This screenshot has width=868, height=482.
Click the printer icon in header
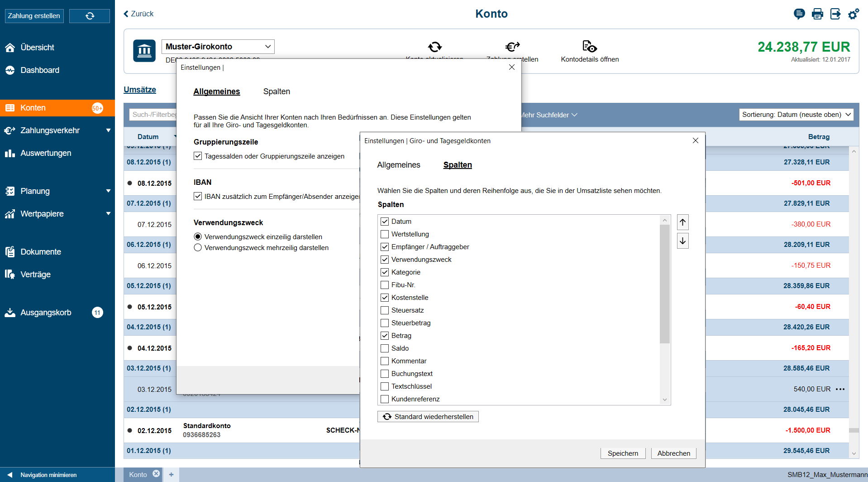click(817, 14)
